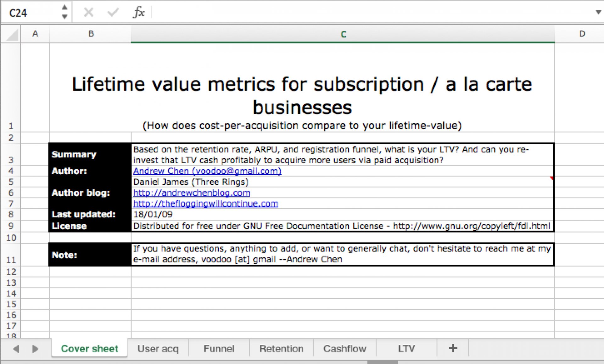The image size is (604, 364).
Task: Select the GNU Free Documentation License cell
Action: [342, 226]
